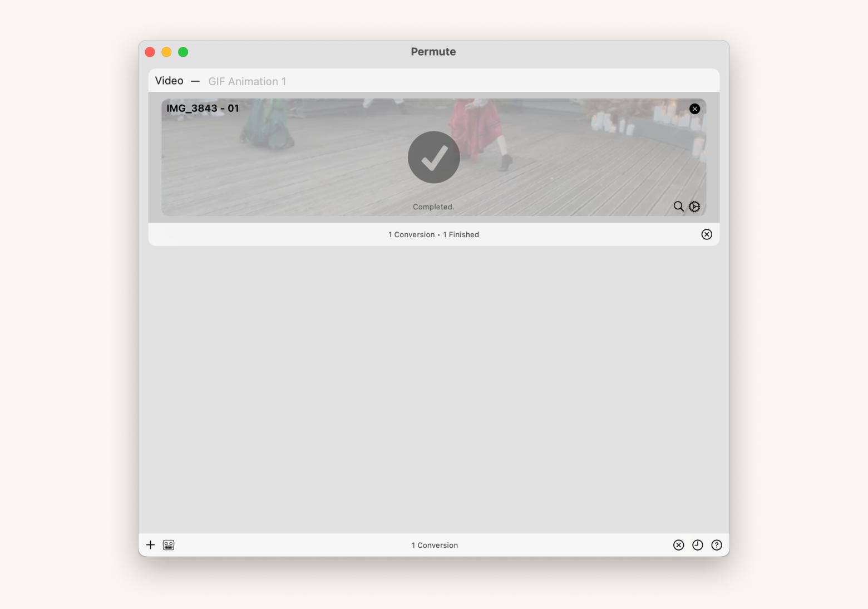This screenshot has height=609, width=868.
Task: Open the GIF Animation 1 preset dropdown
Action: coord(247,81)
